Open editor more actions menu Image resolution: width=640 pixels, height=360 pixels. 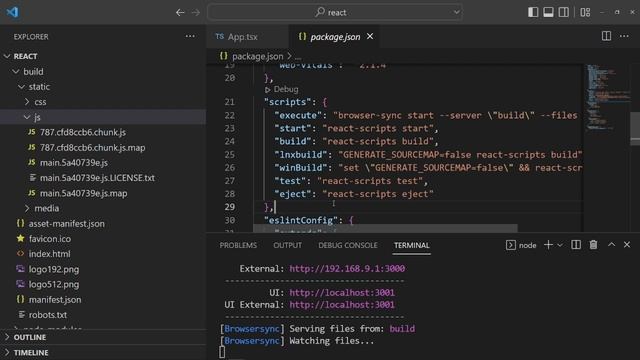click(624, 36)
